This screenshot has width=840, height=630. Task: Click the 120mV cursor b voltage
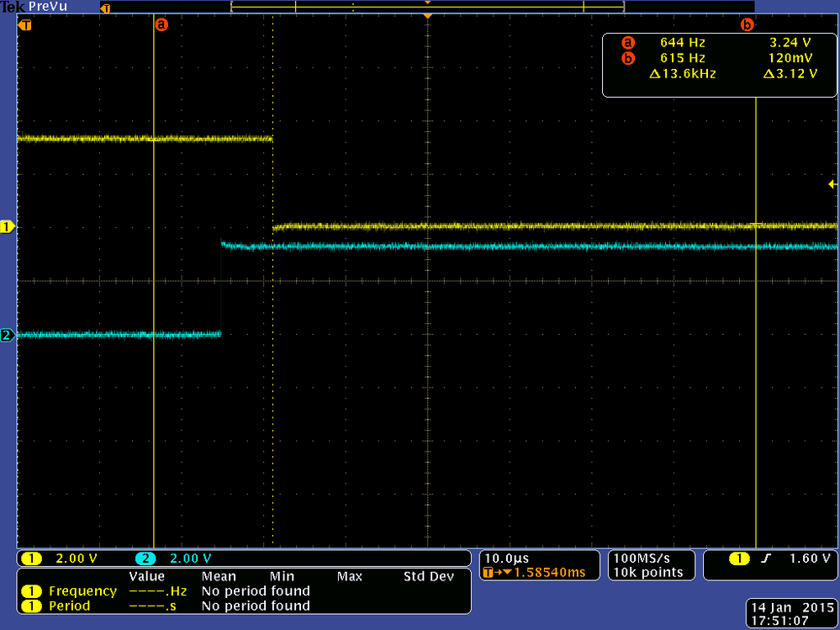[x=790, y=58]
